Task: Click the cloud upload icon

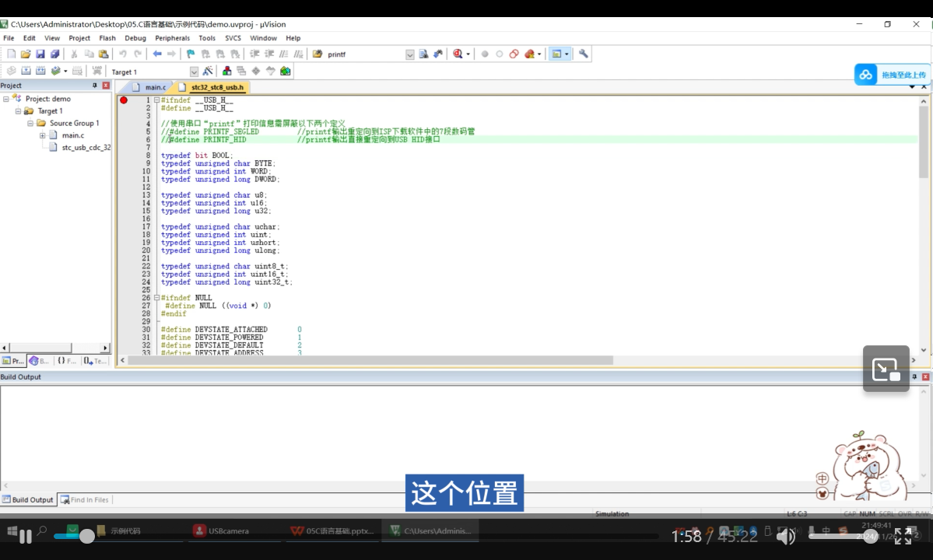Action: click(866, 75)
